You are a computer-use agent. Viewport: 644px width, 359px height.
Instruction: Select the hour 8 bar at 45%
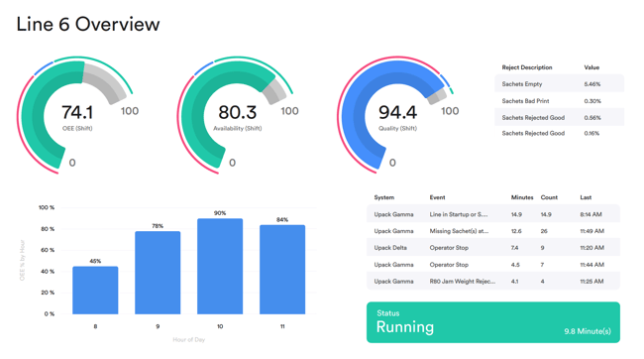(95, 291)
